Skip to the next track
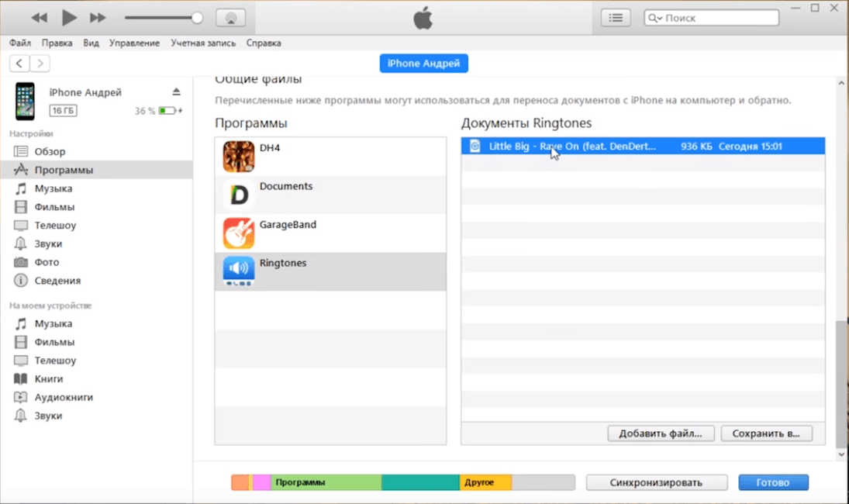The image size is (849, 504). point(98,18)
